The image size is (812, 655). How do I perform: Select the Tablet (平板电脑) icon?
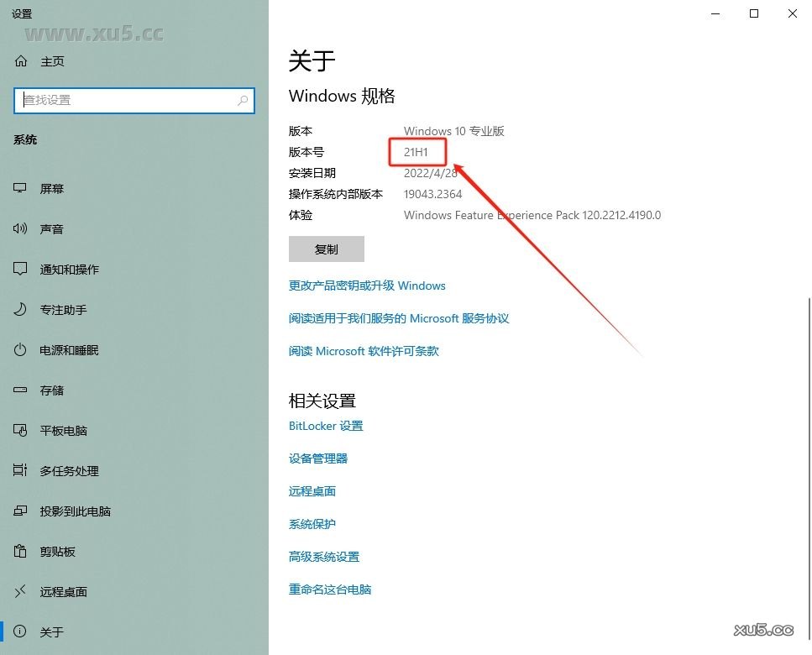(x=21, y=431)
